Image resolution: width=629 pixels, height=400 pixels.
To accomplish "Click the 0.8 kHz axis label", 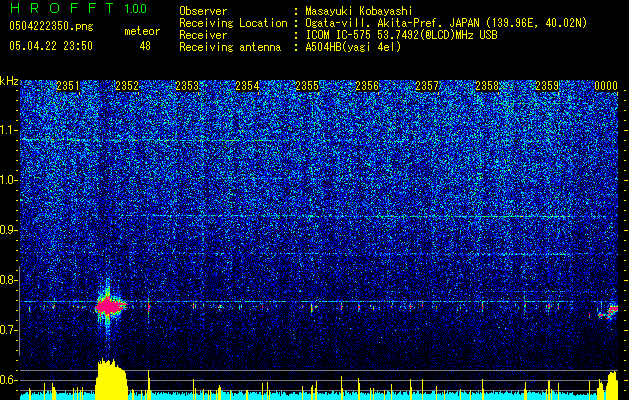I will tap(9, 280).
